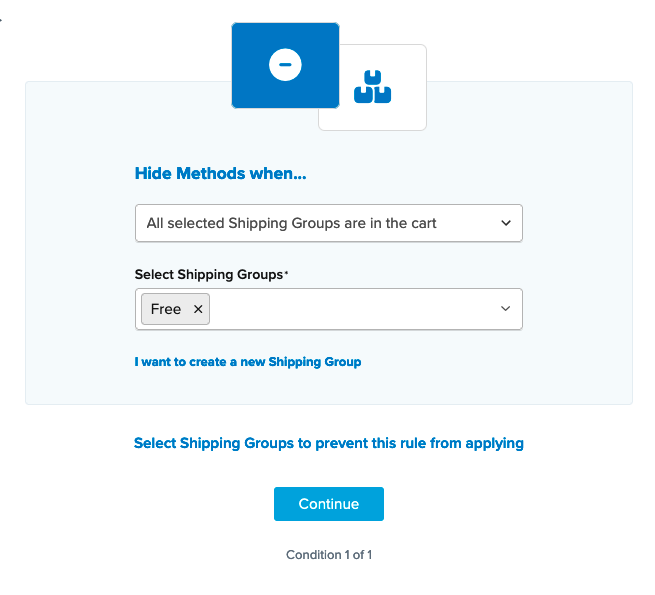
Task: Open "I want to create a new Shipping Group"
Action: click(x=248, y=362)
